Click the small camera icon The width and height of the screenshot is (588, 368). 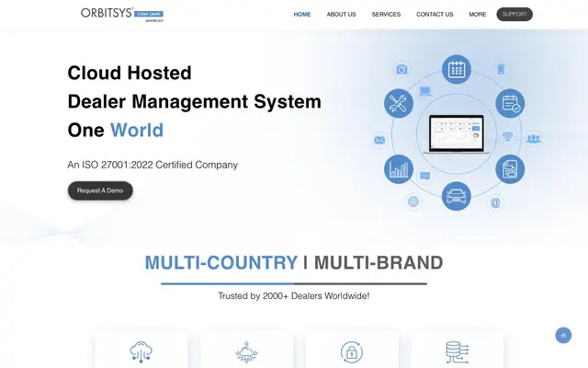[x=401, y=70]
